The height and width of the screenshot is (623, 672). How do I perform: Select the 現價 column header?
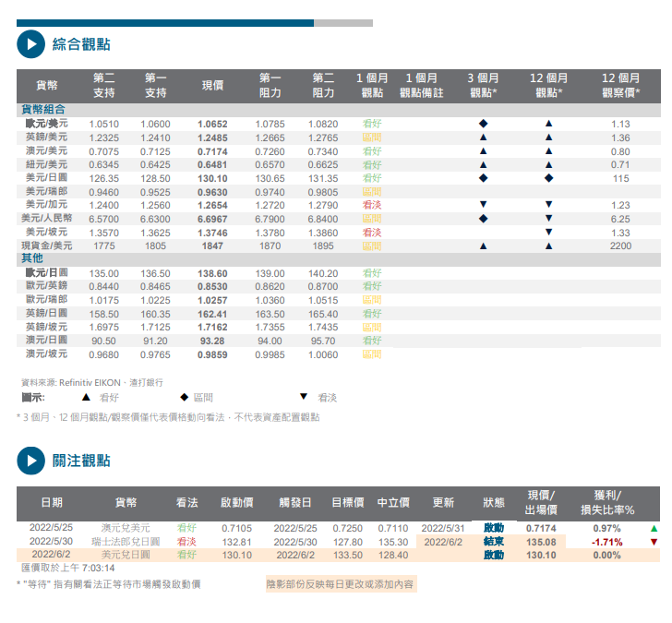[212, 86]
